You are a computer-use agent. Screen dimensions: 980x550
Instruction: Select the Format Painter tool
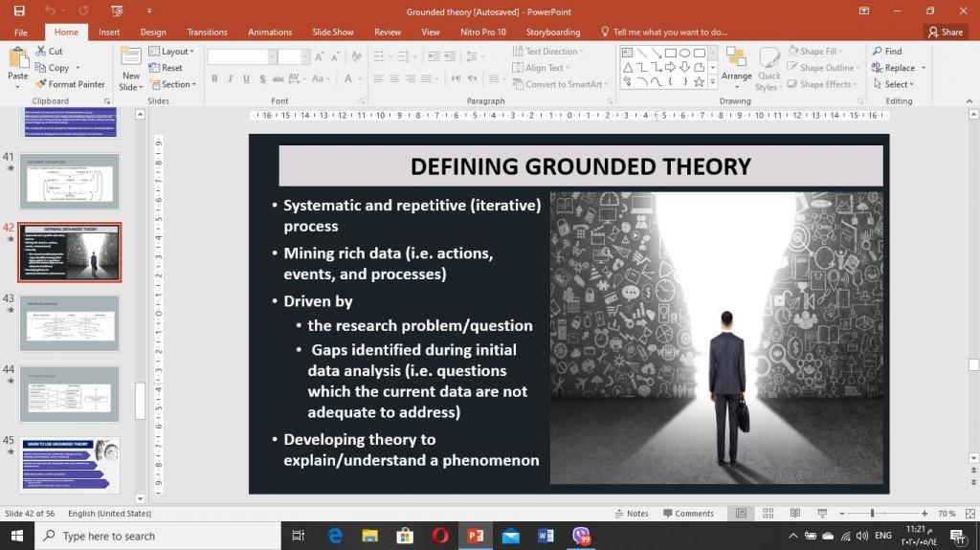click(70, 84)
